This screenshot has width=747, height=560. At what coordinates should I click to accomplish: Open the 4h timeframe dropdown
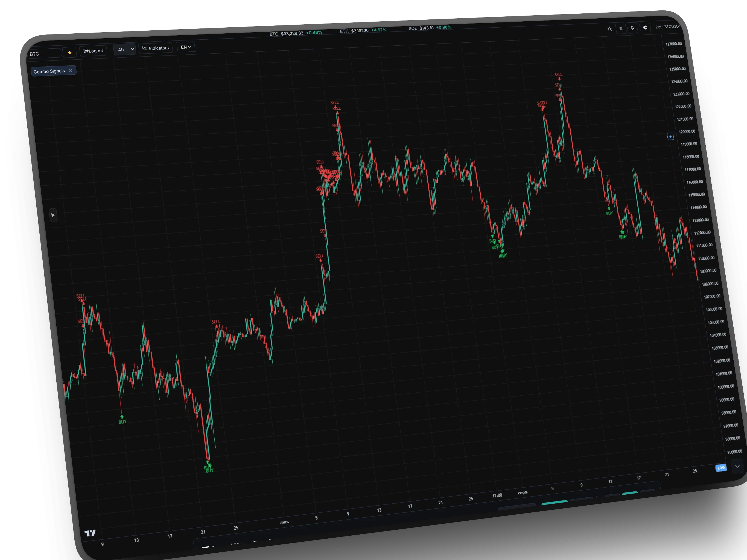click(125, 49)
